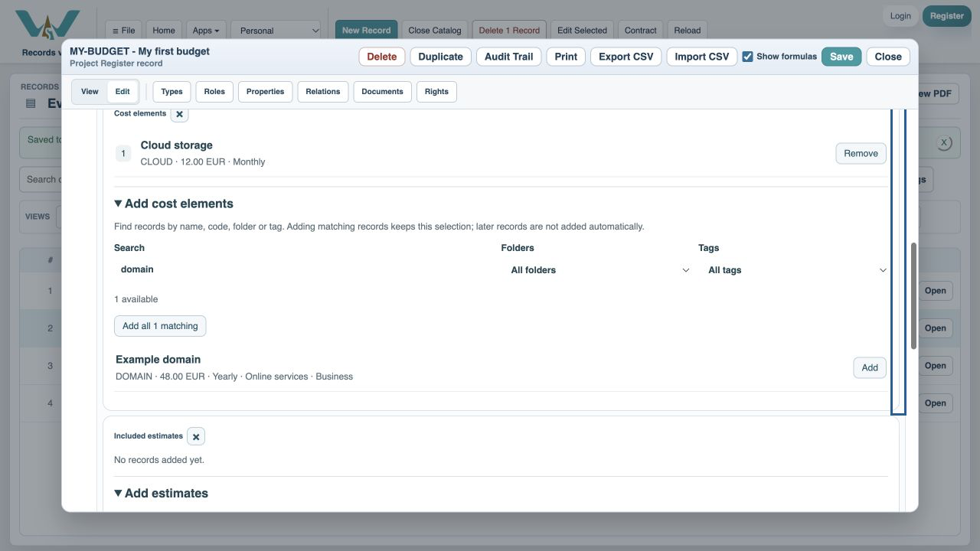This screenshot has width=980, height=551.
Task: Click the company logo in header
Action: coord(47,25)
